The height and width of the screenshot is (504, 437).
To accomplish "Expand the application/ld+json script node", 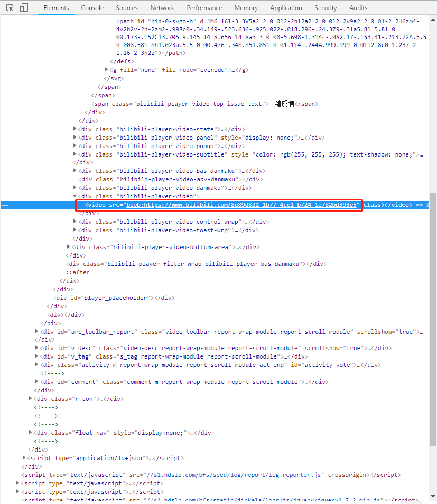I will (x=24, y=457).
